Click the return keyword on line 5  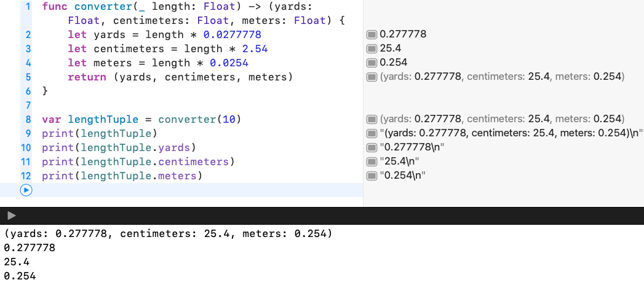click(87, 77)
